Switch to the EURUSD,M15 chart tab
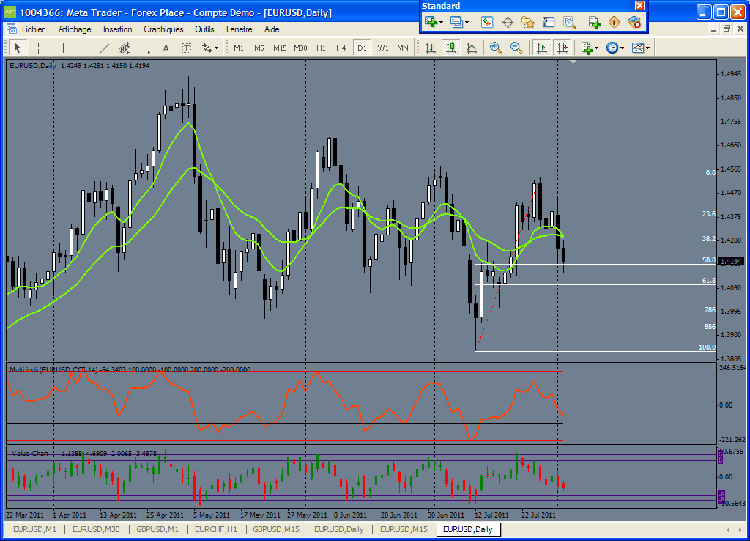 404,529
